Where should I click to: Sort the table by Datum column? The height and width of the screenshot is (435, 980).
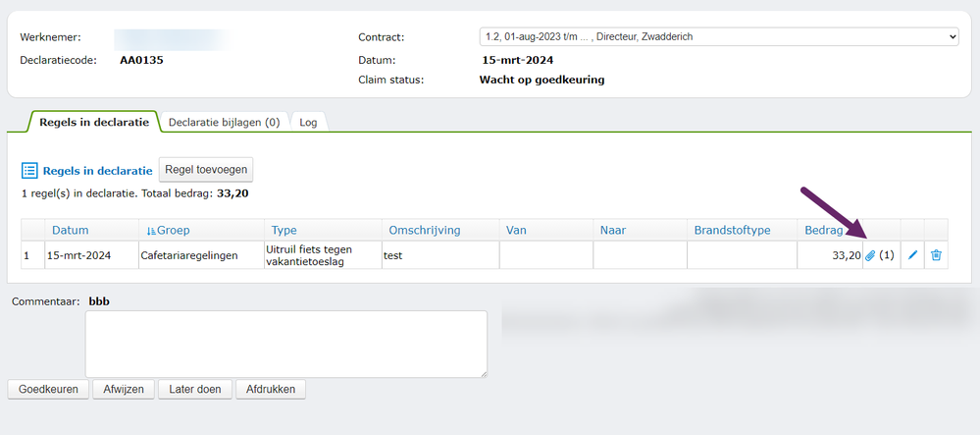pyautogui.click(x=70, y=231)
